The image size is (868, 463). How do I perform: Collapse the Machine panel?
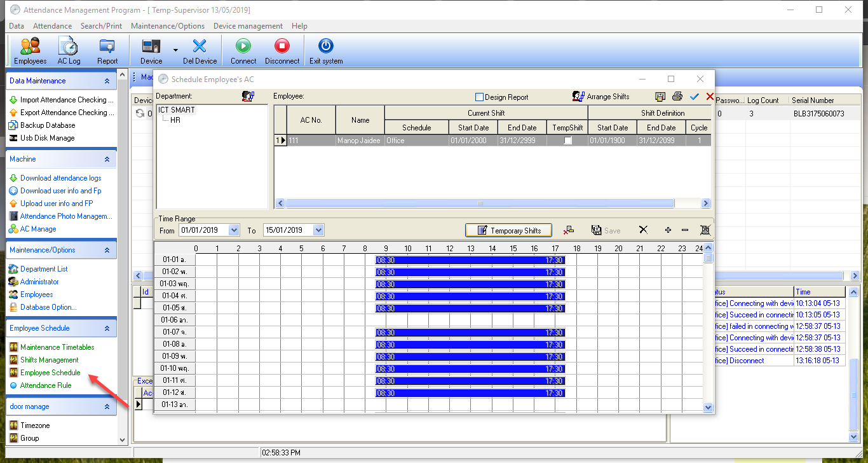pyautogui.click(x=107, y=159)
